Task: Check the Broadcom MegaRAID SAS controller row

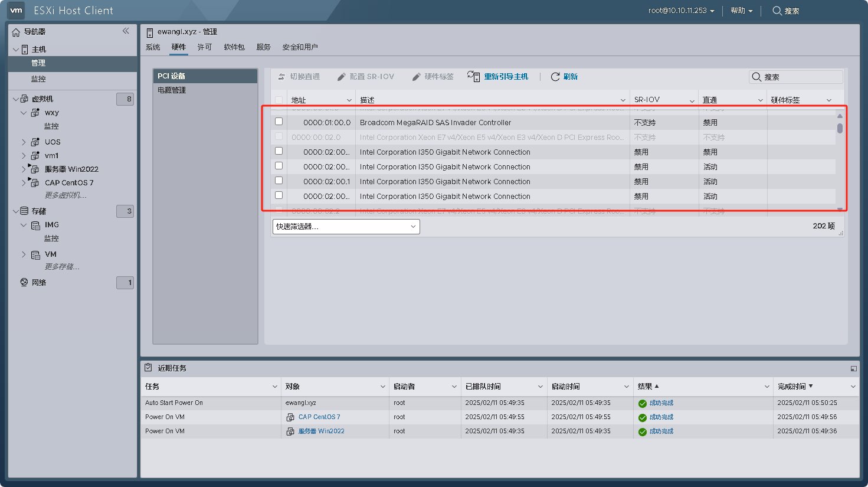Action: point(279,122)
